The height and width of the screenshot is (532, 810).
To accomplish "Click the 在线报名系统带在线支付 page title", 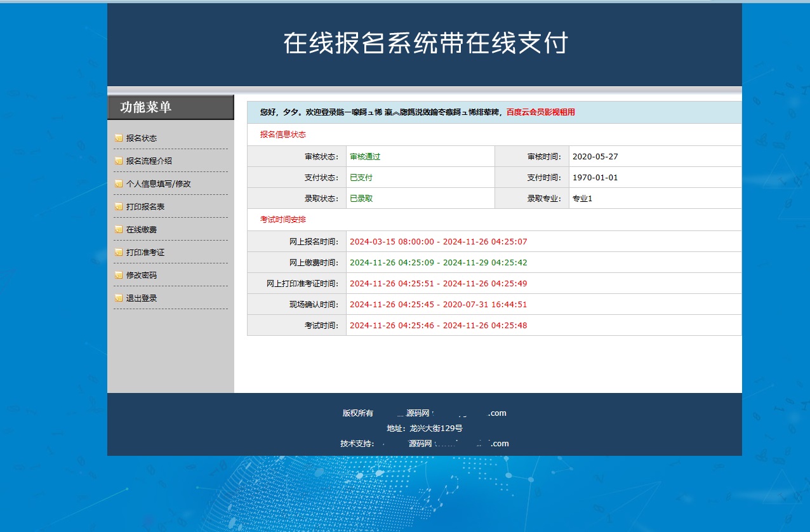I will click(x=425, y=43).
